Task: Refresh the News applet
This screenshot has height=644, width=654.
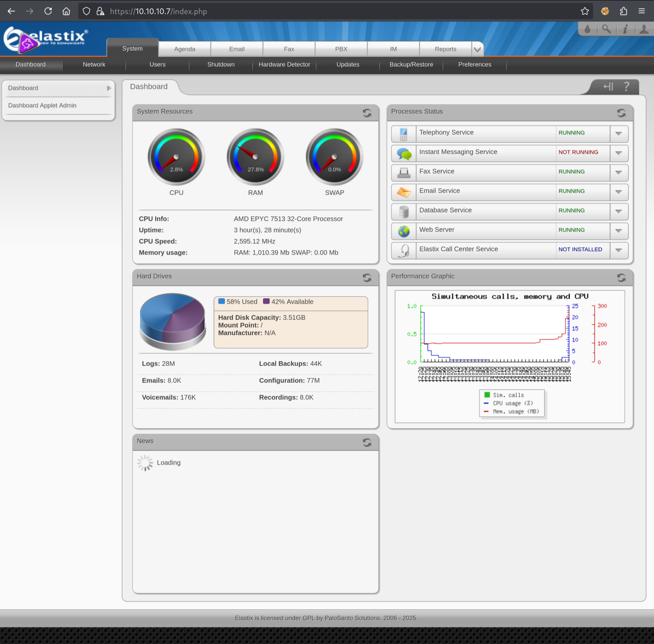Action: click(367, 442)
